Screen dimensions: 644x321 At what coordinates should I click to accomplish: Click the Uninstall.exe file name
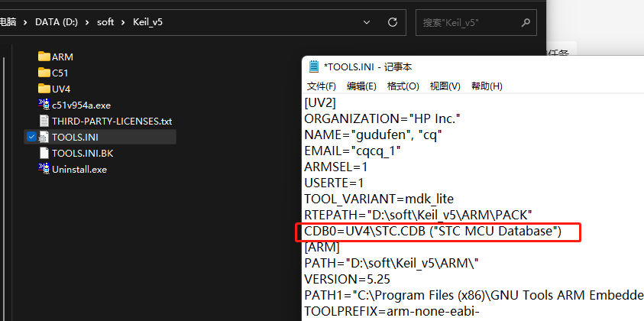pyautogui.click(x=79, y=170)
